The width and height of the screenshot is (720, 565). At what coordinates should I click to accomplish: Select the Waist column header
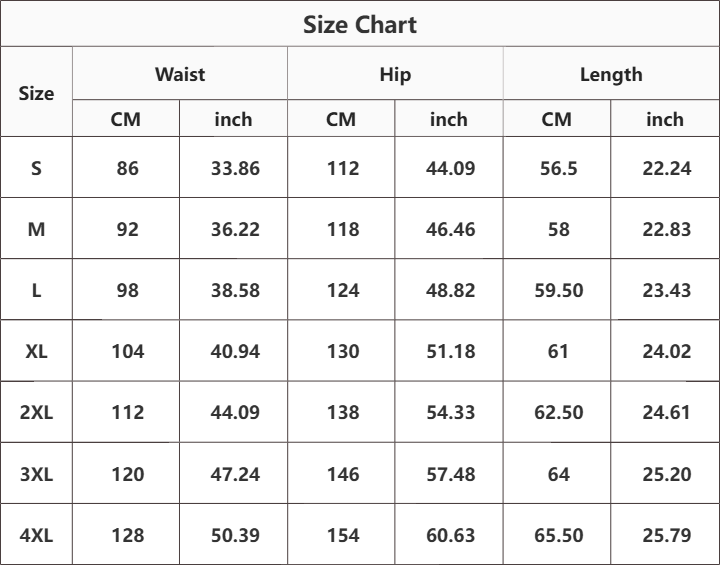pos(180,74)
